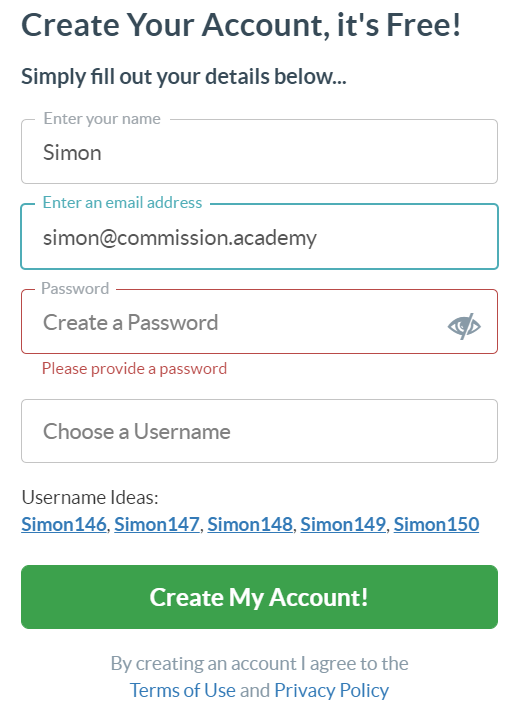Click the Create My Account! button
The width and height of the screenshot is (515, 721).
point(259,597)
